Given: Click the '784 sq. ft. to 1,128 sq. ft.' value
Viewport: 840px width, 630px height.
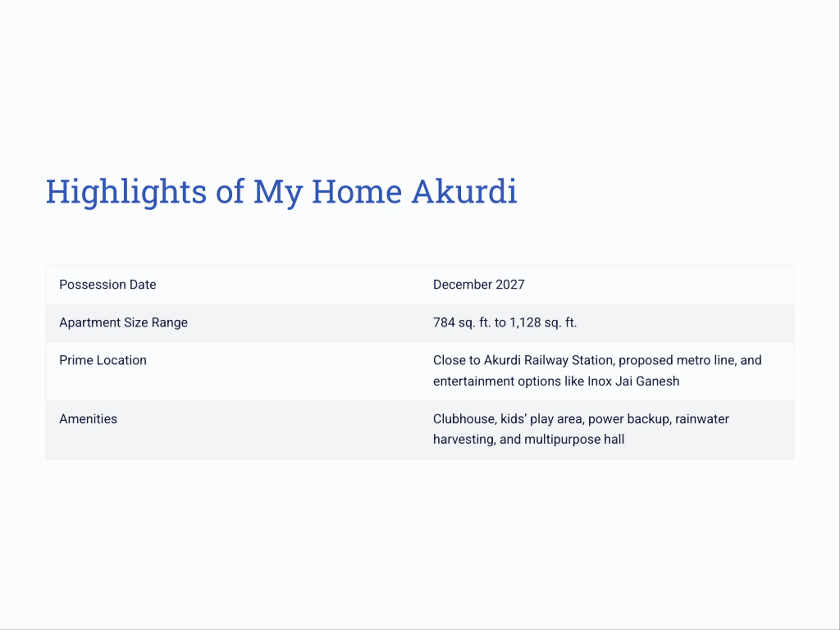Looking at the screenshot, I should point(505,323).
